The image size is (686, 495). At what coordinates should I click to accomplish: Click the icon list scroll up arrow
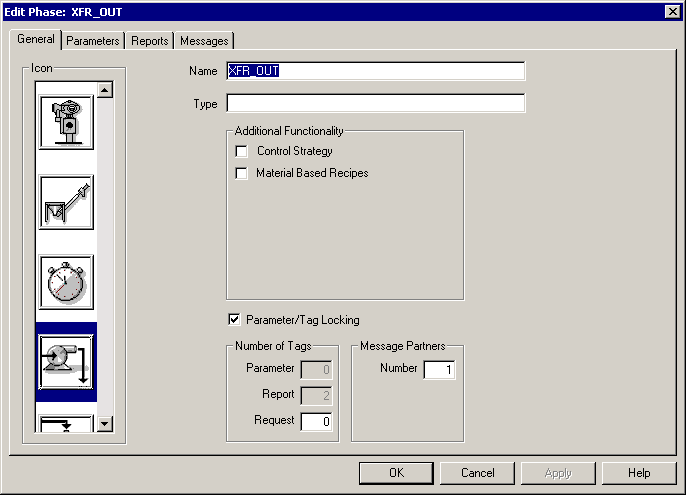[x=105, y=90]
